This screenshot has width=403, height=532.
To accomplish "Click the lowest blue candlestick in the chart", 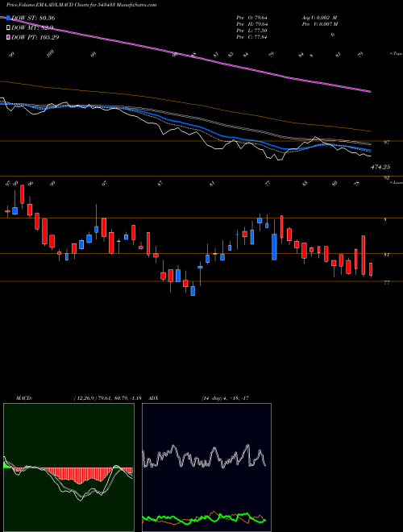I will (x=193, y=291).
